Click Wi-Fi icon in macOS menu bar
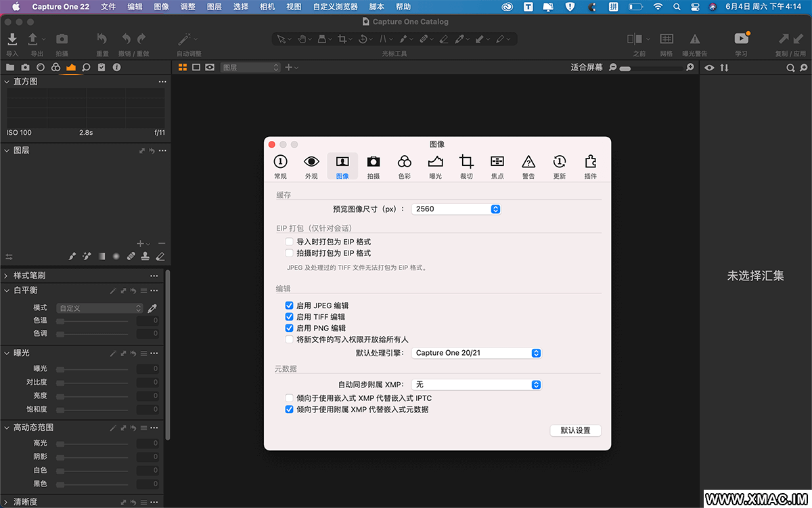This screenshot has height=508, width=812. point(657,7)
